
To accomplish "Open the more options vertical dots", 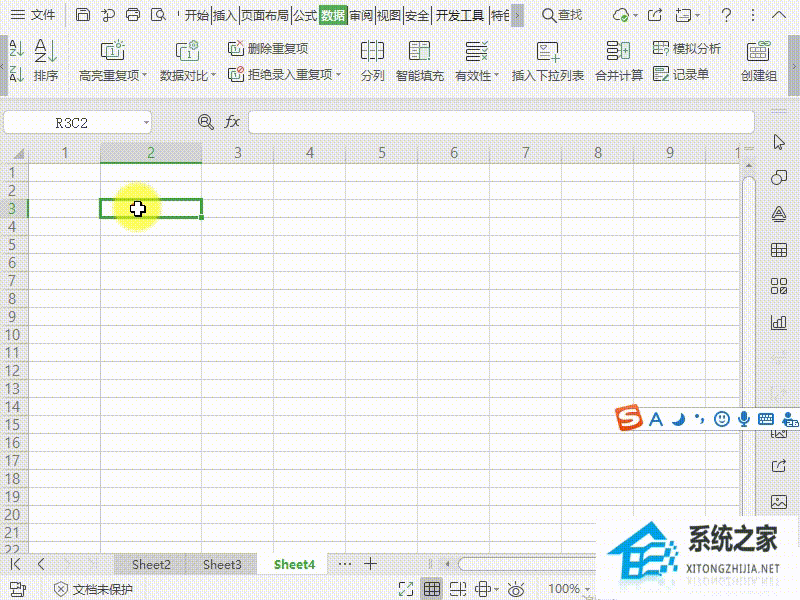I will pos(753,15).
